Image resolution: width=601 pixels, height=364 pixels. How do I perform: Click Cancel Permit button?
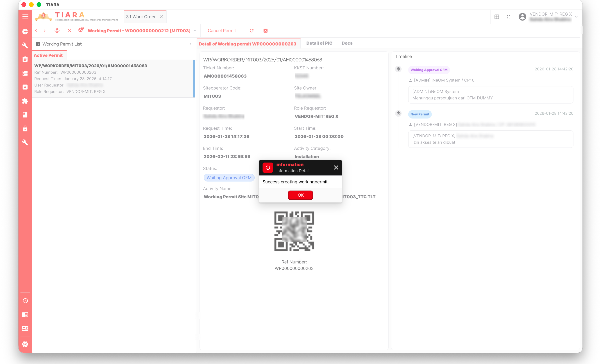[222, 31]
